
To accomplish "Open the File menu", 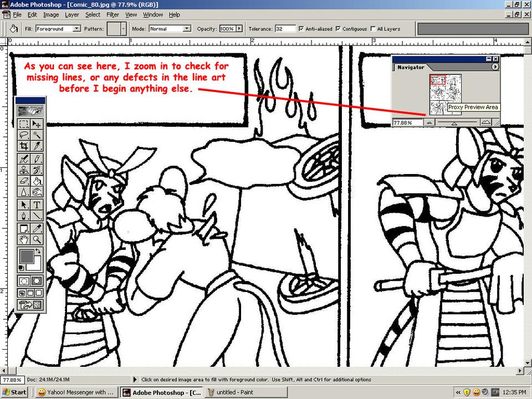I will coord(17,14).
